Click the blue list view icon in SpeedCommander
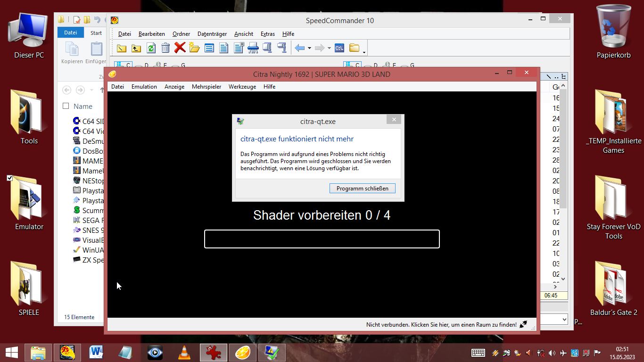 pos(209,48)
